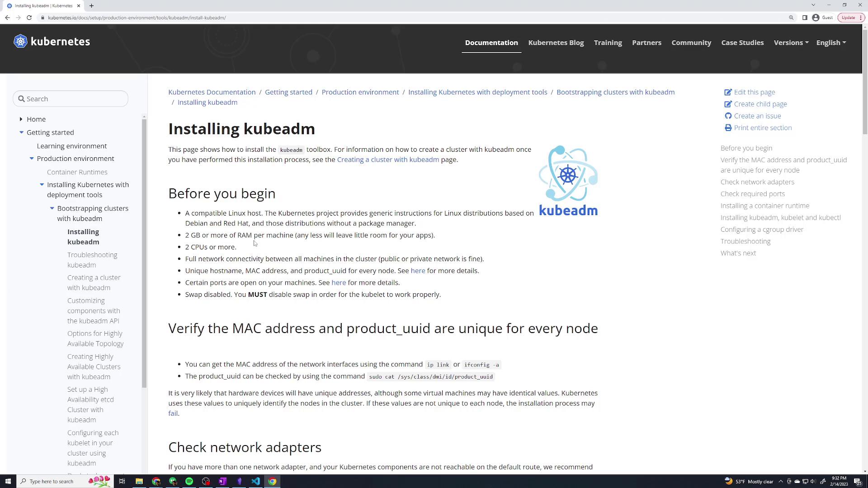
Task: Go to the Kubernetes Blog nav item
Action: click(556, 42)
